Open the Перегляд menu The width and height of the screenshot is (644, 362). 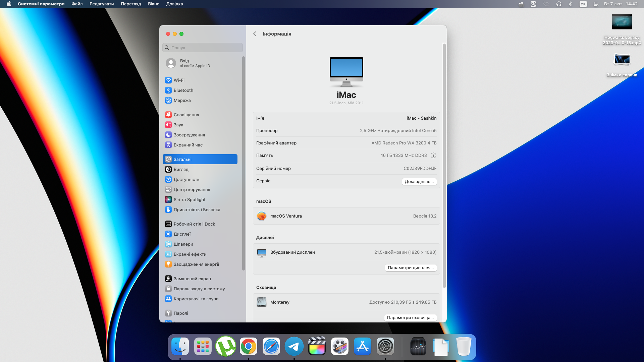(x=131, y=4)
